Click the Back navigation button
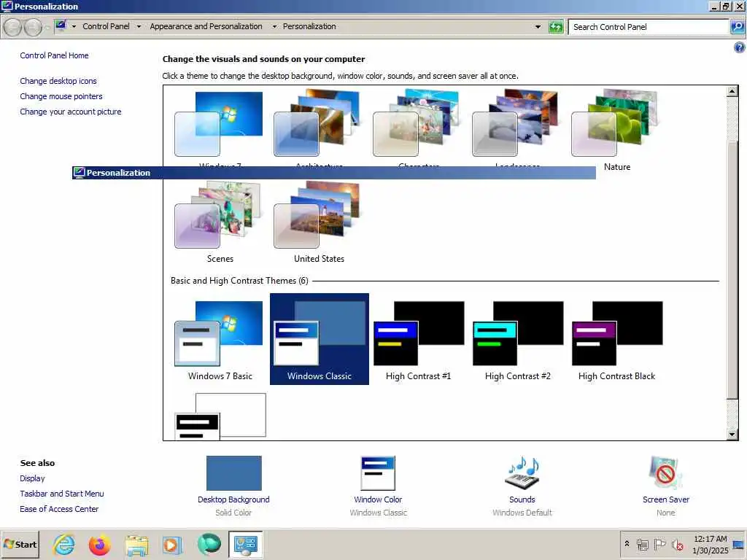Image resolution: width=747 pixels, height=560 pixels. pos(13,27)
